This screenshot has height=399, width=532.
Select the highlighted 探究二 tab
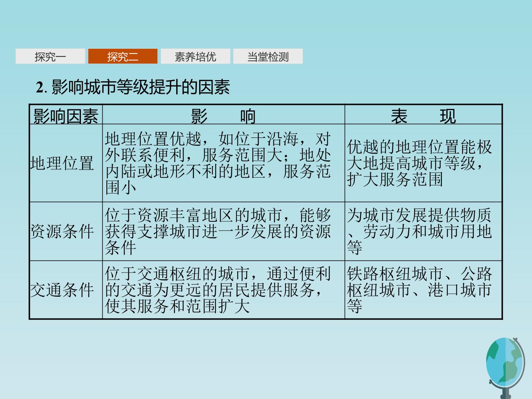coord(123,57)
